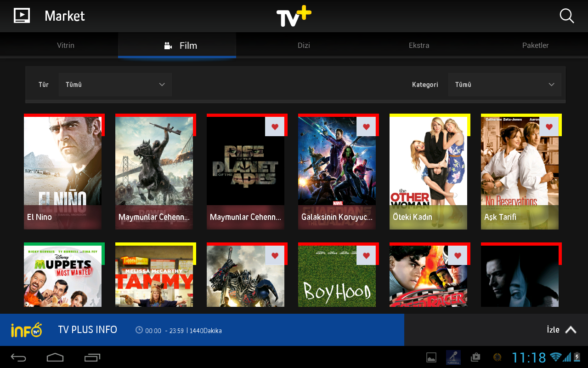This screenshot has height=368, width=588.
Task: Toggle favorite heart on Transformers poster
Action: (275, 255)
